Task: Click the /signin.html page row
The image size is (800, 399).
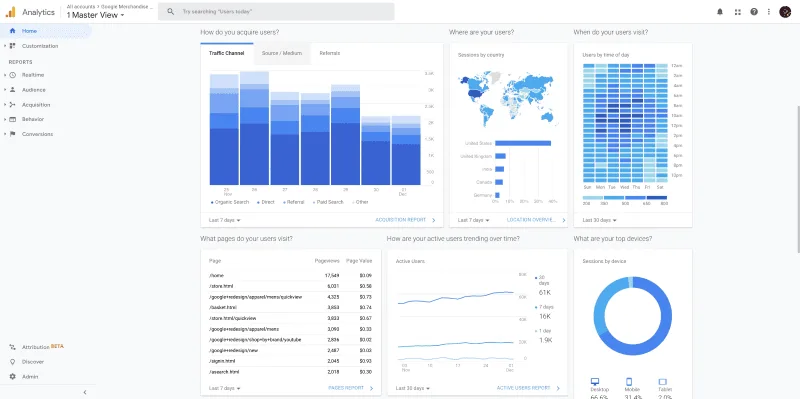Action: tap(290, 361)
